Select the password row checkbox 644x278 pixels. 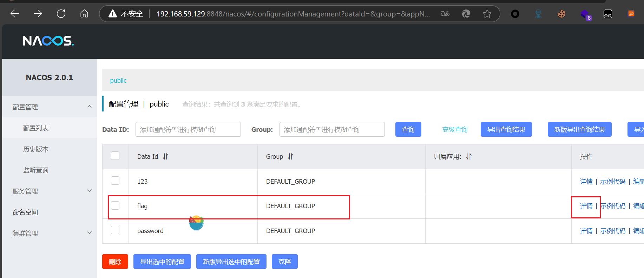(115, 230)
